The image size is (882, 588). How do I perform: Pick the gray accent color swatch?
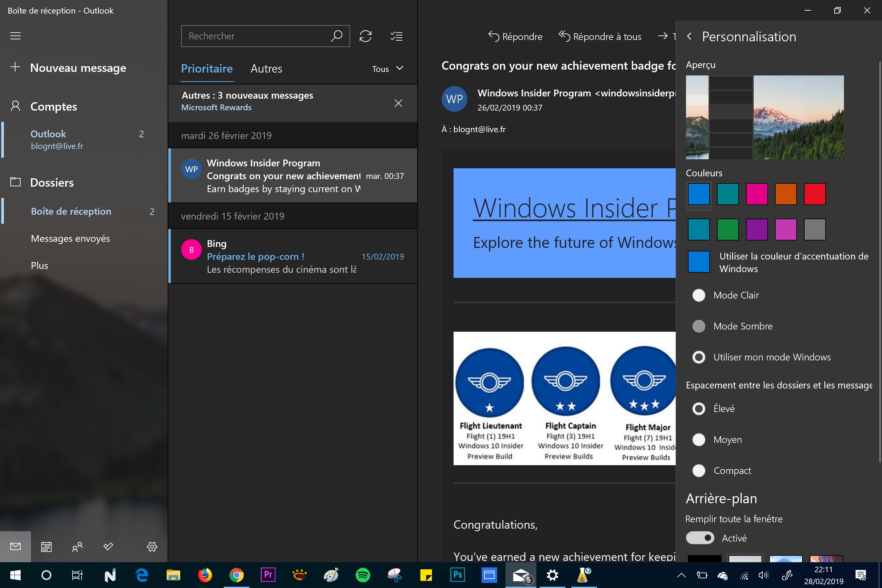click(x=815, y=229)
